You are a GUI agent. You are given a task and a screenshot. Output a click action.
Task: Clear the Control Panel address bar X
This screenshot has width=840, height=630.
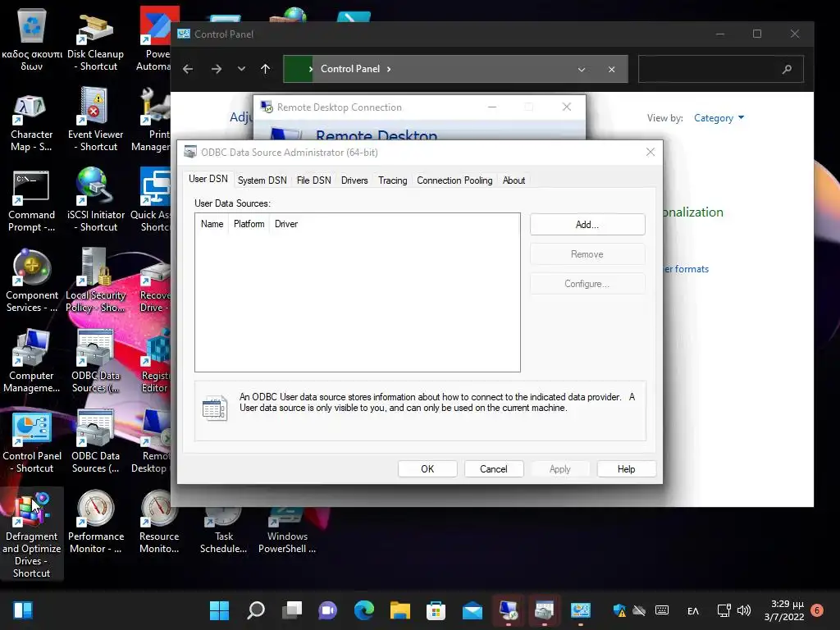click(x=611, y=69)
